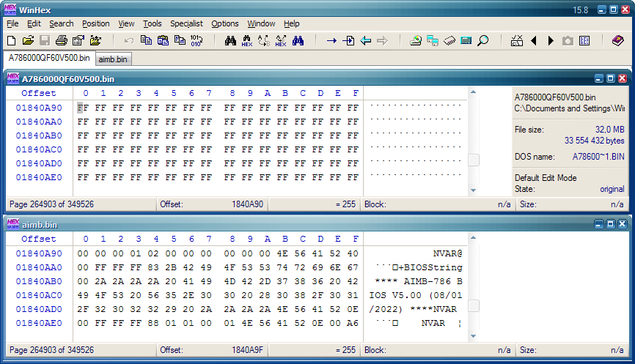635x364 pixels.
Task: Click Offset 1840A90 status field in top window
Action: coord(212,204)
